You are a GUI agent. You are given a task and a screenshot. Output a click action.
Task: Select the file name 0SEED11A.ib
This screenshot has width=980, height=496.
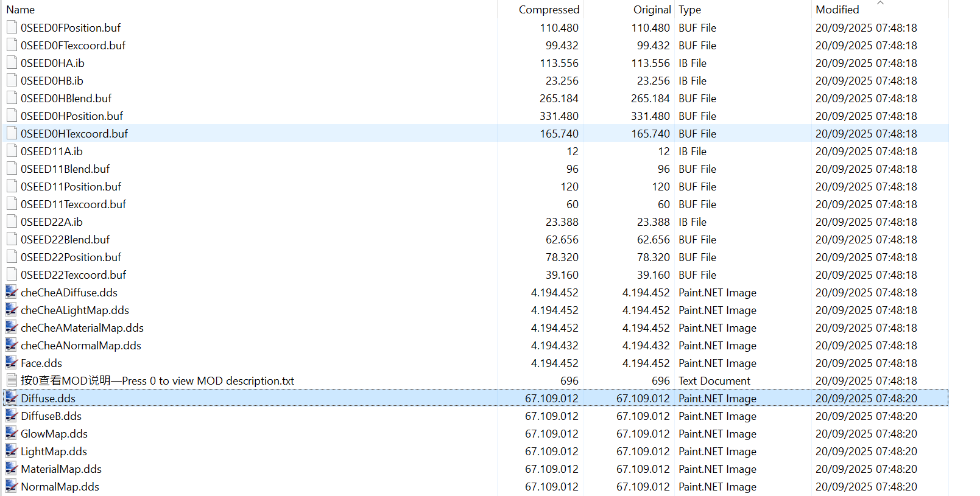[x=52, y=151]
